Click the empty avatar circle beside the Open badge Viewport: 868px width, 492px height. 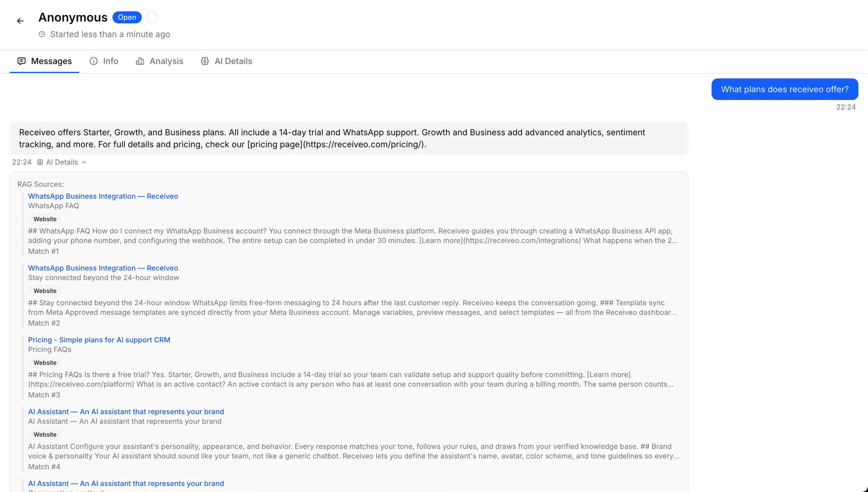(x=152, y=17)
